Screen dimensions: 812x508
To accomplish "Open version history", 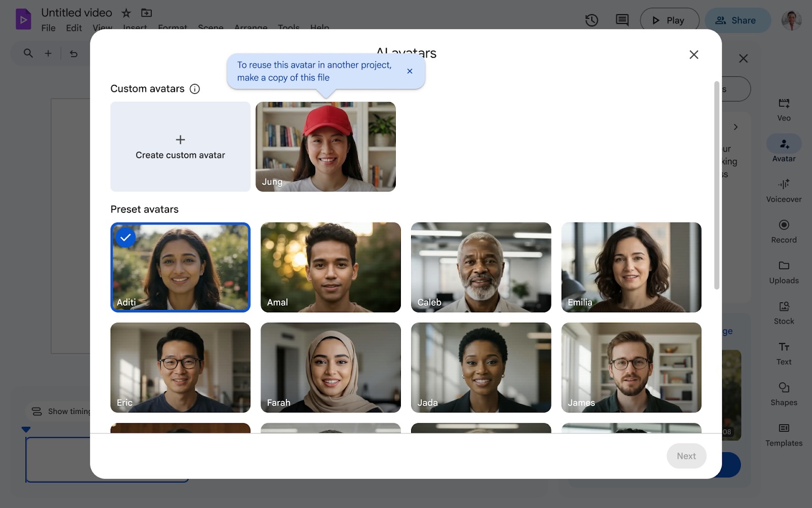I will pos(591,20).
